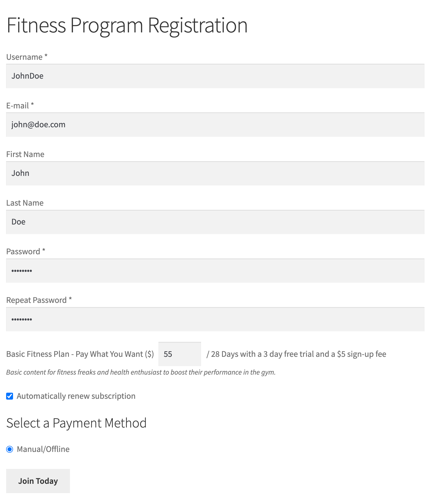The image size is (434, 504).
Task: Click the "First Name" label
Action: click(x=25, y=154)
